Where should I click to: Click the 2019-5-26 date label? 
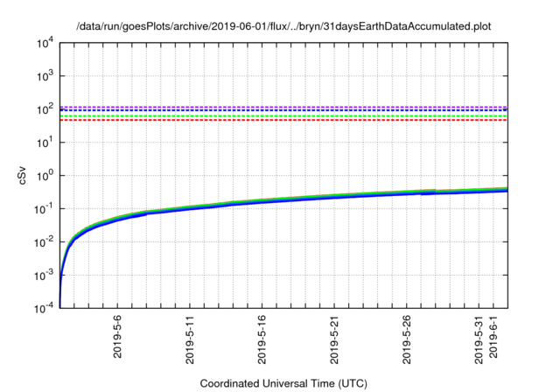pyautogui.click(x=406, y=339)
